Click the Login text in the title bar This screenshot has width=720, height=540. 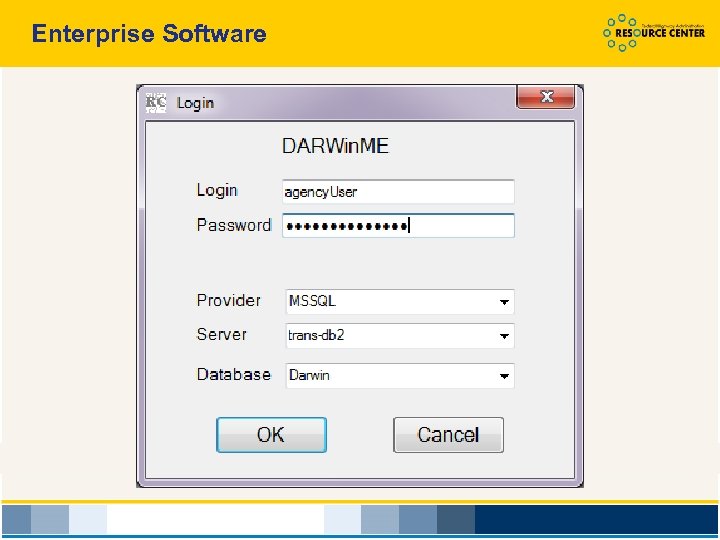click(195, 103)
